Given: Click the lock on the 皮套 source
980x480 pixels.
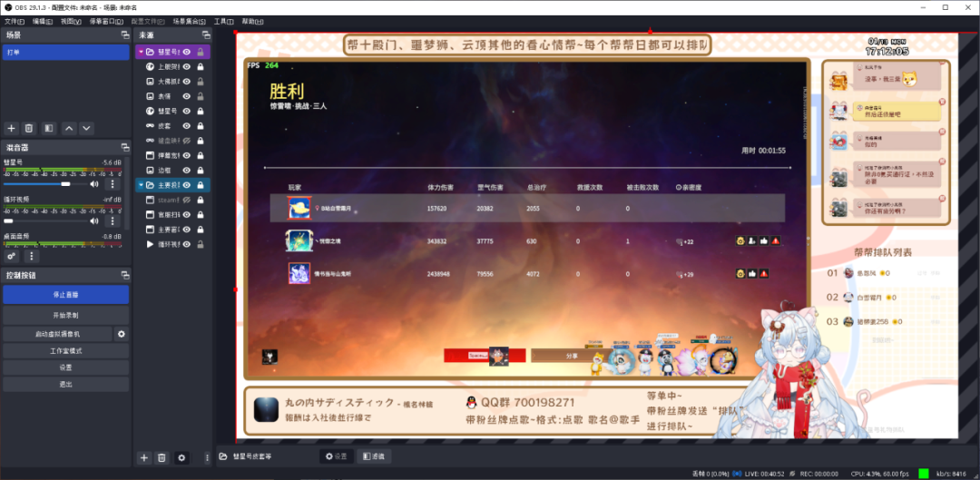Looking at the screenshot, I should tap(201, 125).
